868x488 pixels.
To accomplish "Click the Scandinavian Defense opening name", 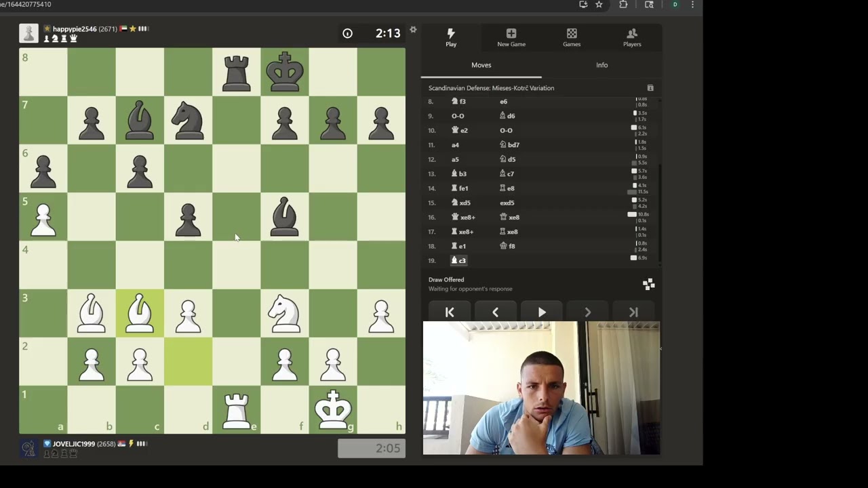I will (x=491, y=88).
